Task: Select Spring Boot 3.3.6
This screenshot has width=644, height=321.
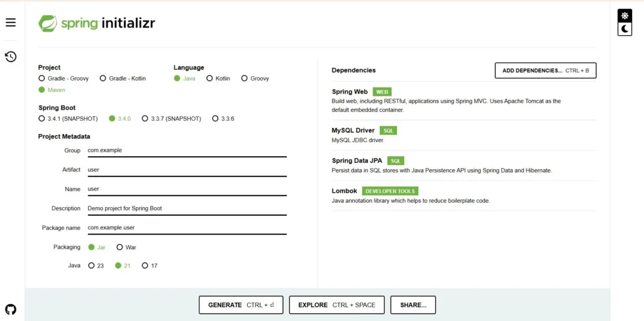Action: [x=223, y=119]
